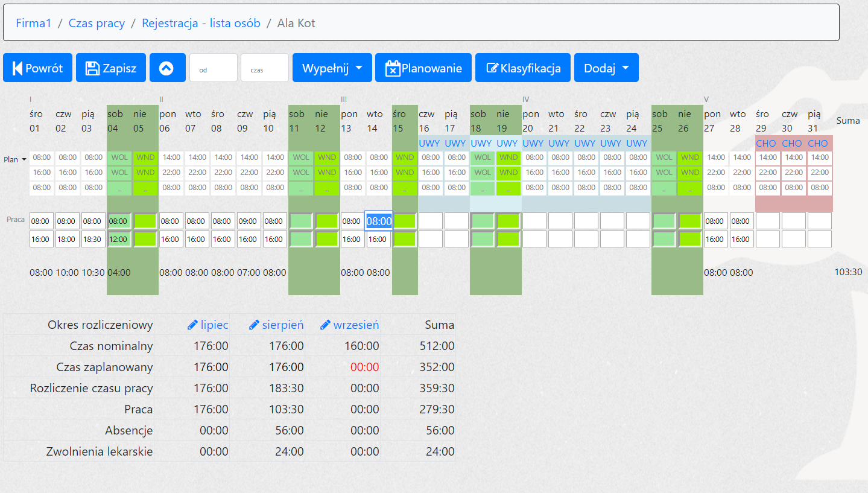Click work end time 18:30 on Friday 03

[x=93, y=239]
